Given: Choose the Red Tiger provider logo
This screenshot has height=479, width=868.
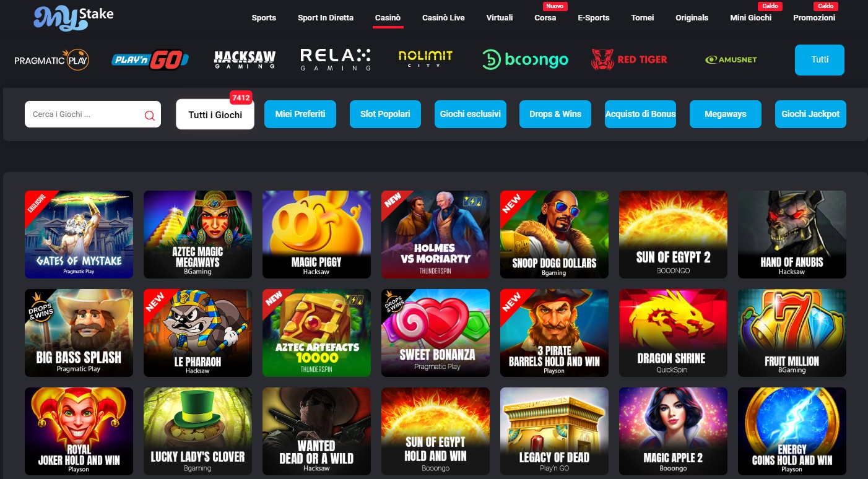Looking at the screenshot, I should [629, 59].
